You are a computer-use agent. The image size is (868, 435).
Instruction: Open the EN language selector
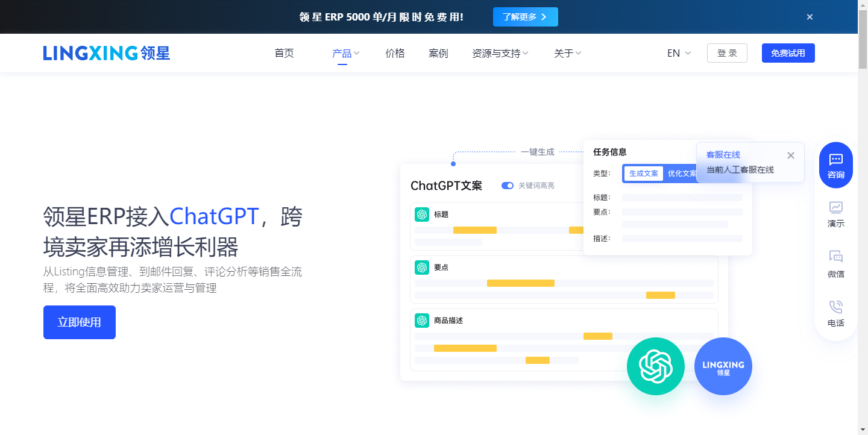tap(679, 53)
